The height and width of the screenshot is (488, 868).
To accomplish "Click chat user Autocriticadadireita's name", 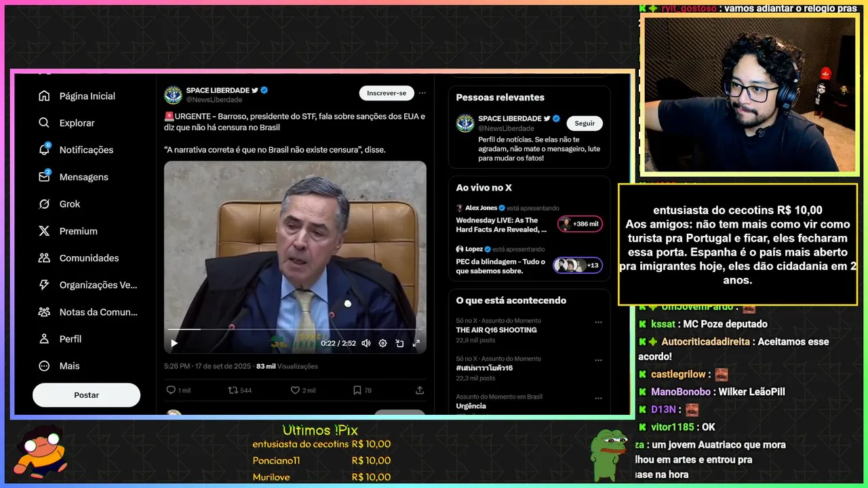I will pos(705,342).
